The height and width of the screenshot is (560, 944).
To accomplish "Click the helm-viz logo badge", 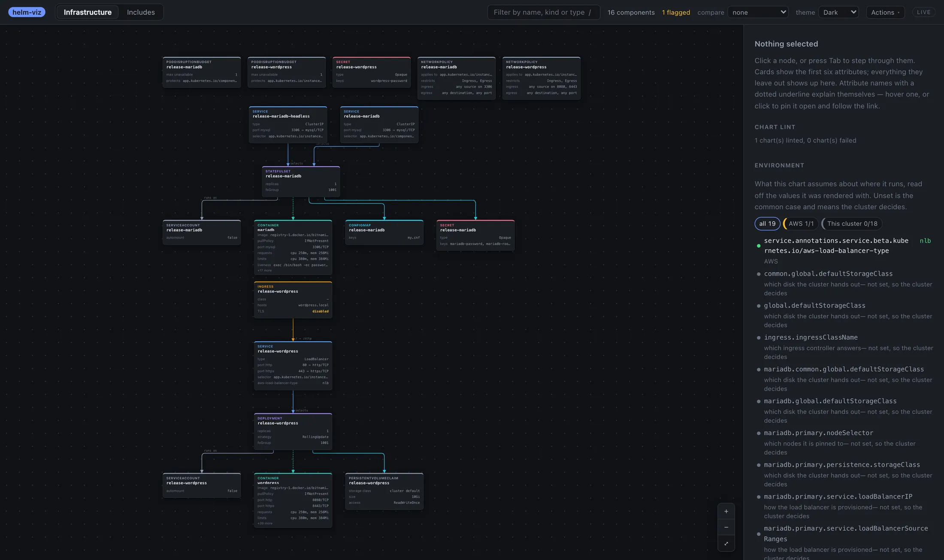I will [27, 12].
